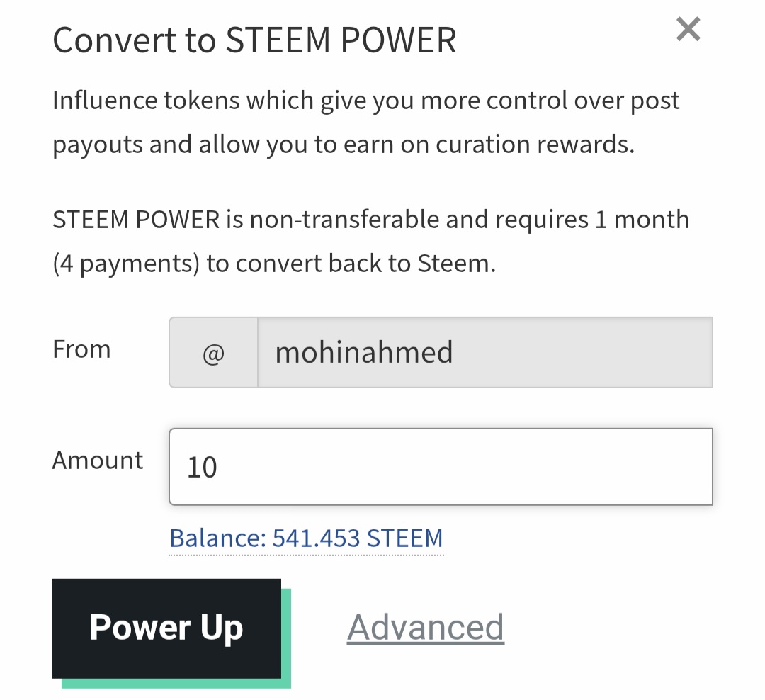Click the "requires" word in the notice
765x700 pixels.
point(541,220)
